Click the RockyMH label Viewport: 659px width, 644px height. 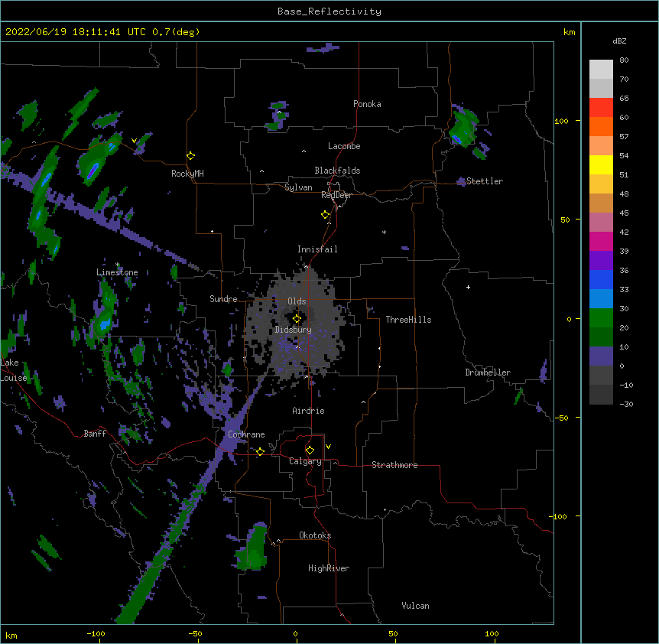[x=187, y=174]
